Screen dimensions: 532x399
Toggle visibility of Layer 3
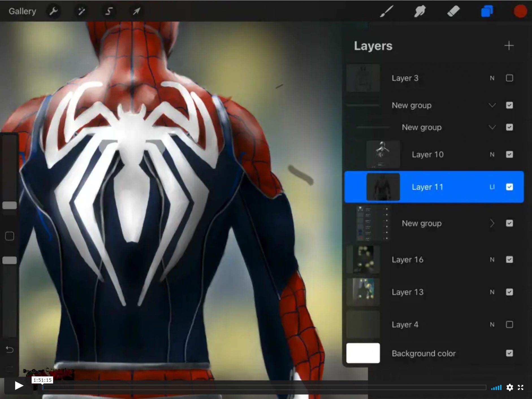pyautogui.click(x=510, y=78)
